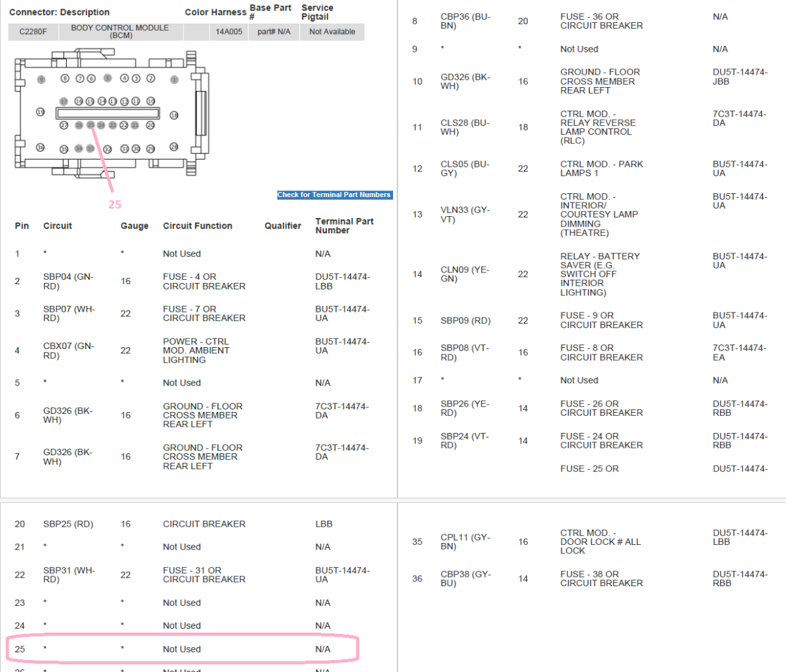
Task: Click the SBP04 (GN-RD) circuit entry
Action: 68,281
